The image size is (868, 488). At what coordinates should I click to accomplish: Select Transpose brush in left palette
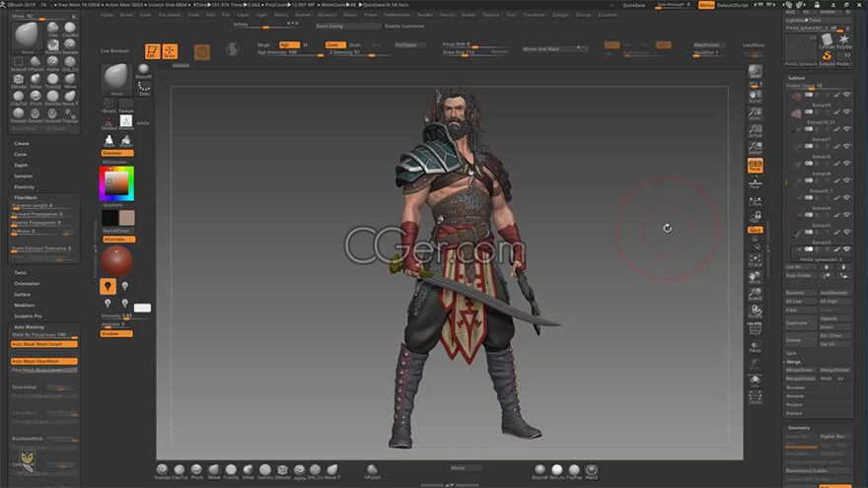coord(70,114)
